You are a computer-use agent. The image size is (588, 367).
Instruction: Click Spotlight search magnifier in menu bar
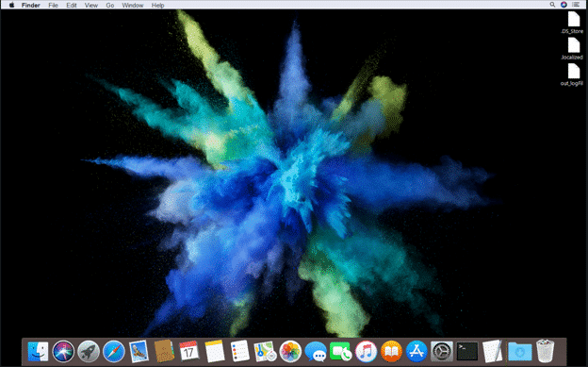(x=552, y=5)
